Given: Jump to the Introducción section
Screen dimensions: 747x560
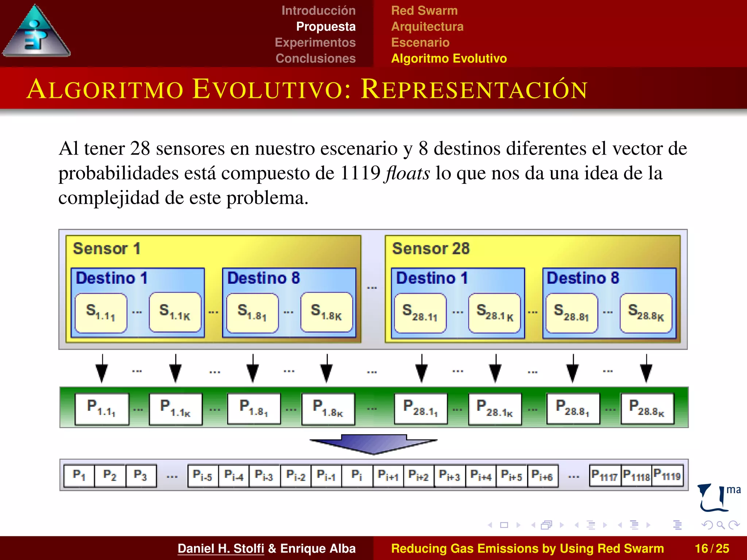Looking at the screenshot, I should click(x=318, y=11).
